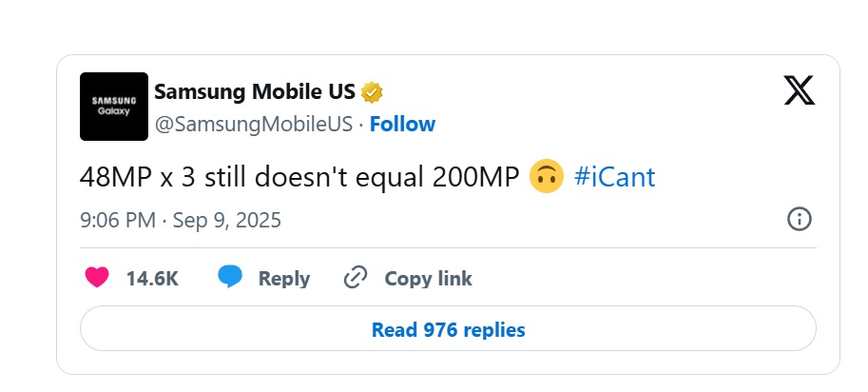Viewport: 868px width, 392px height.
Task: Click the Copy link label
Action: pos(429,279)
